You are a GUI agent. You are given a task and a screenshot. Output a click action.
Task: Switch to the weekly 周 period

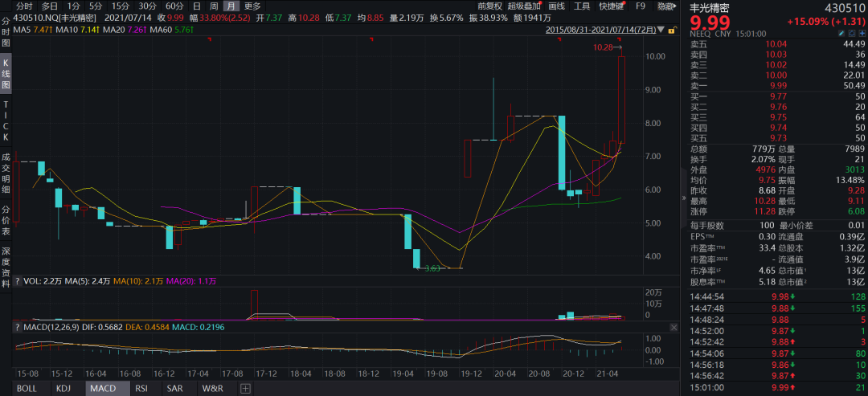click(x=214, y=6)
